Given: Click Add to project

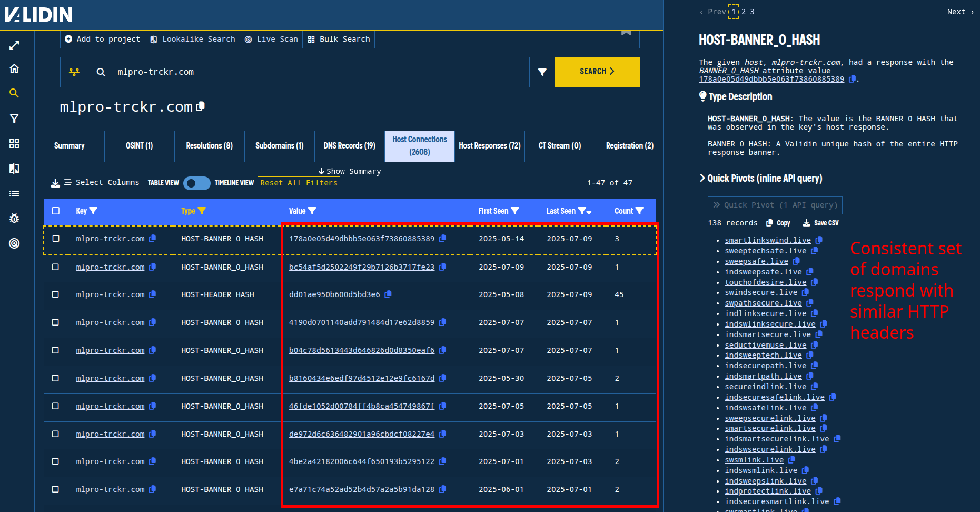Looking at the screenshot, I should tap(103, 39).
